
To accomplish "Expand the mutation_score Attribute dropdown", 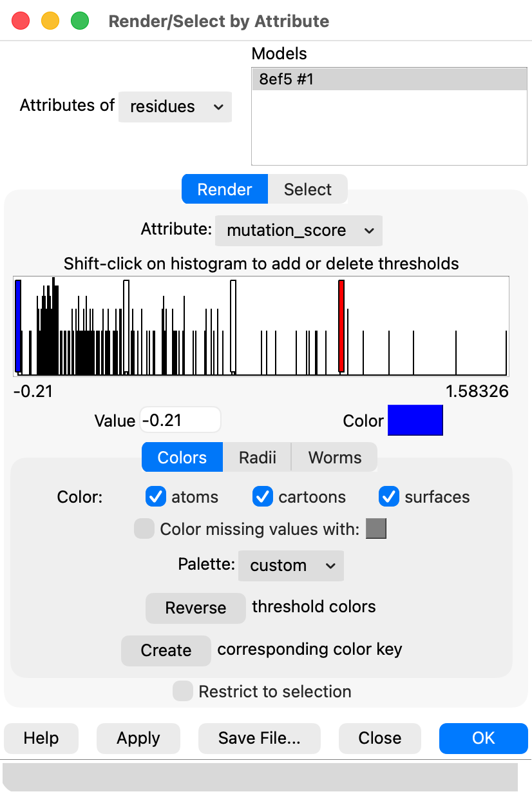I will coord(298,231).
